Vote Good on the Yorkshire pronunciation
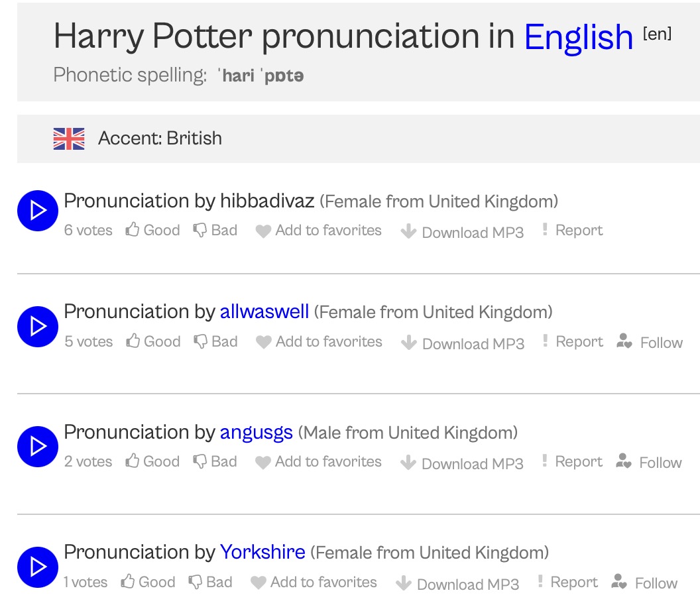The width and height of the screenshot is (700, 615). [148, 583]
